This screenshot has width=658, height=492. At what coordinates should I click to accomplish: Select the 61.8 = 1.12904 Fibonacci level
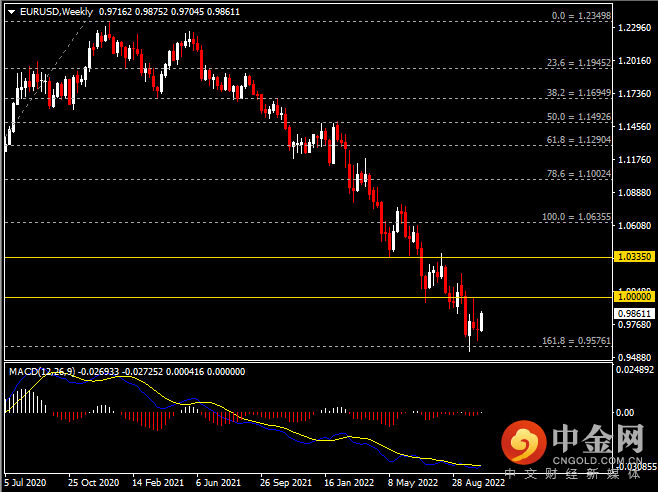[x=579, y=140]
